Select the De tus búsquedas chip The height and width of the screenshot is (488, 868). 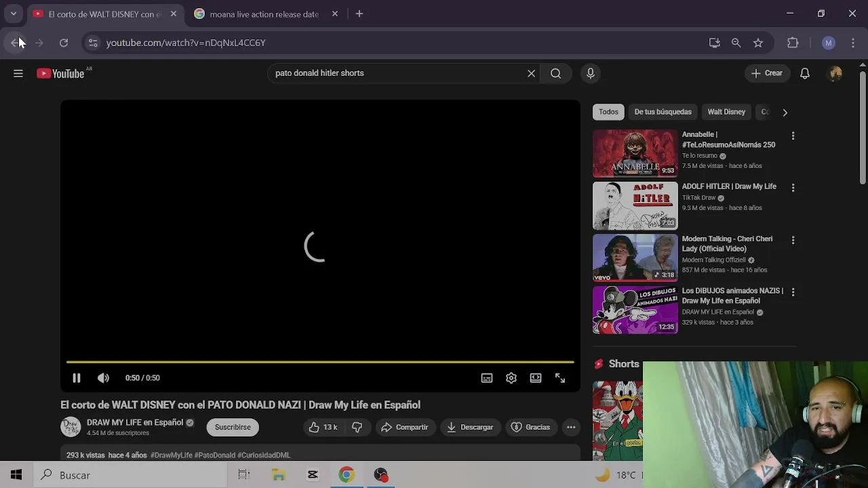coord(663,112)
